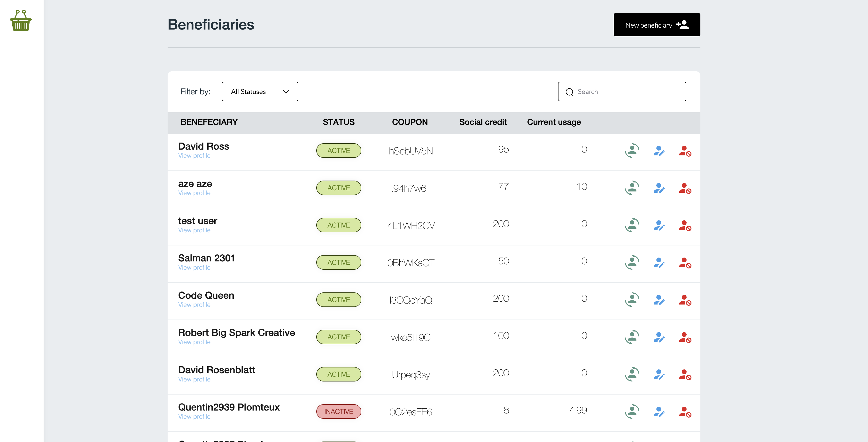868x442 pixels.
Task: Click the edit user icon for Code Queen
Action: (x=659, y=300)
